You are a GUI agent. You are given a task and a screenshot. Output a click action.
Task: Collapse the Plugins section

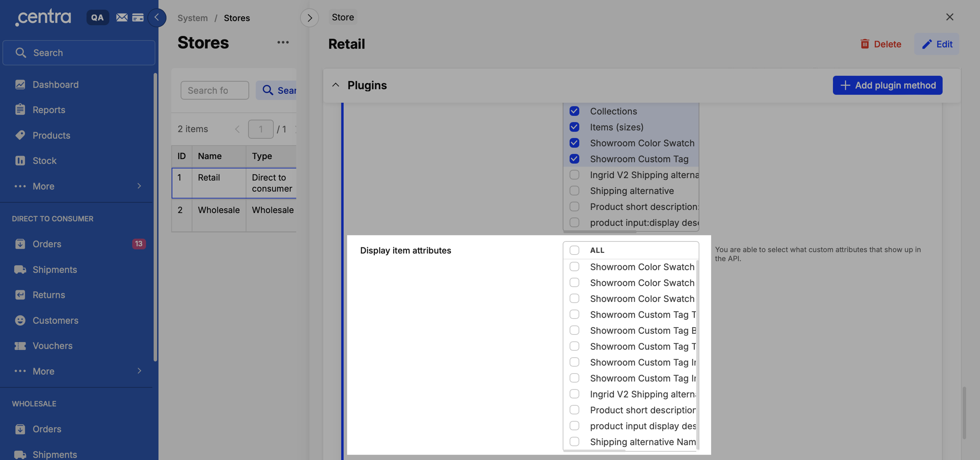[336, 85]
